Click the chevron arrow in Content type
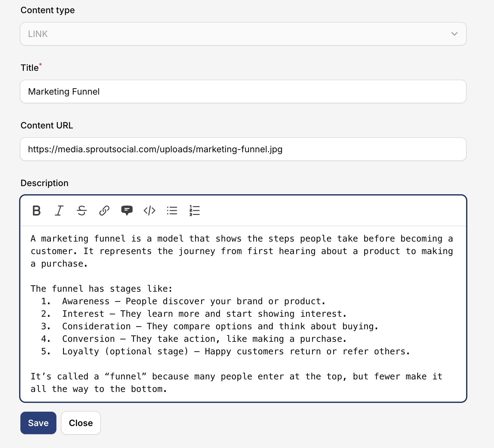 point(454,34)
